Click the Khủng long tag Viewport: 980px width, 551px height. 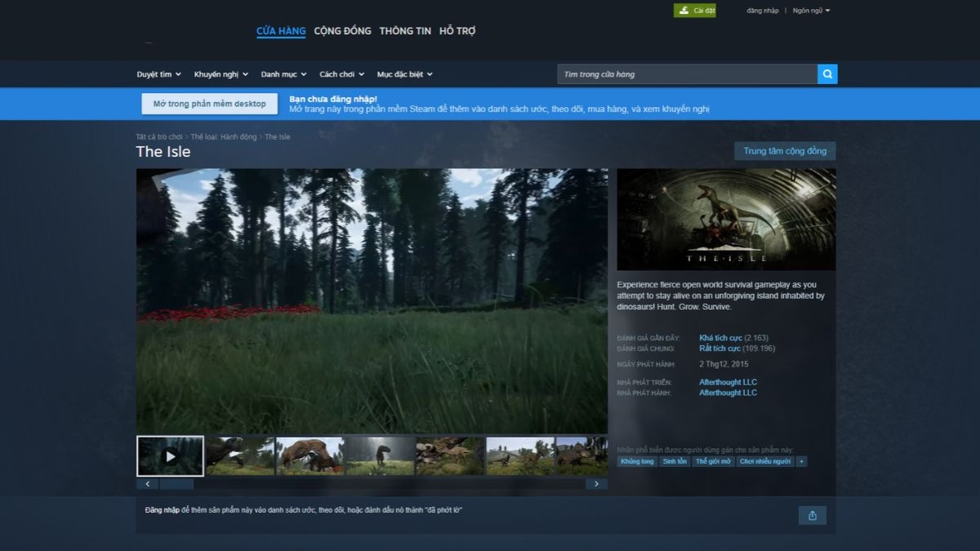(637, 461)
